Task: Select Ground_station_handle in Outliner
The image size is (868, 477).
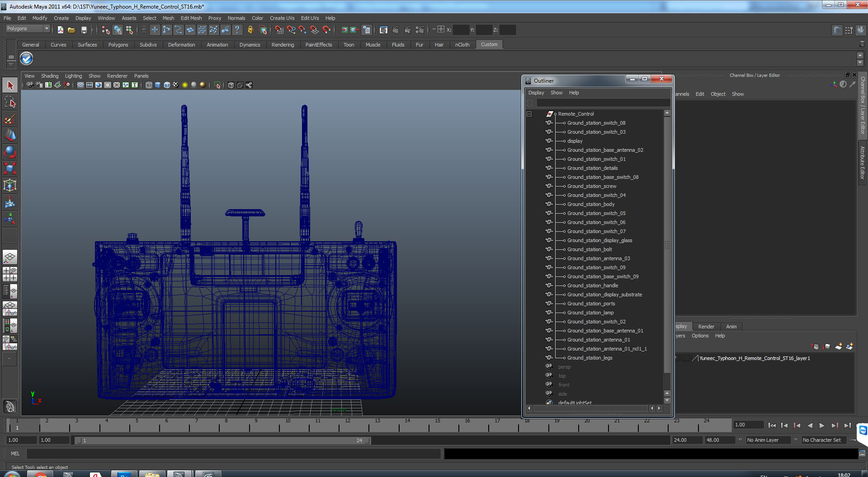Action: coord(592,285)
